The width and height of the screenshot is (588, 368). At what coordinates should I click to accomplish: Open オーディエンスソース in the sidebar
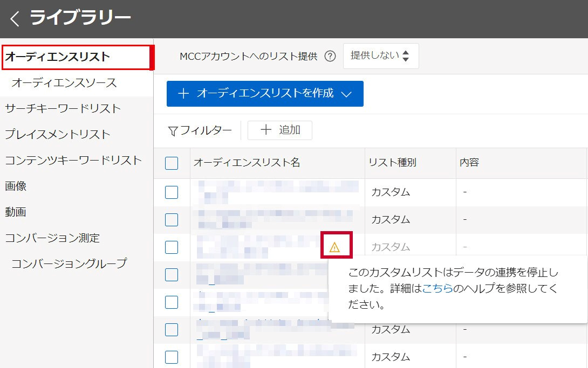(x=64, y=83)
